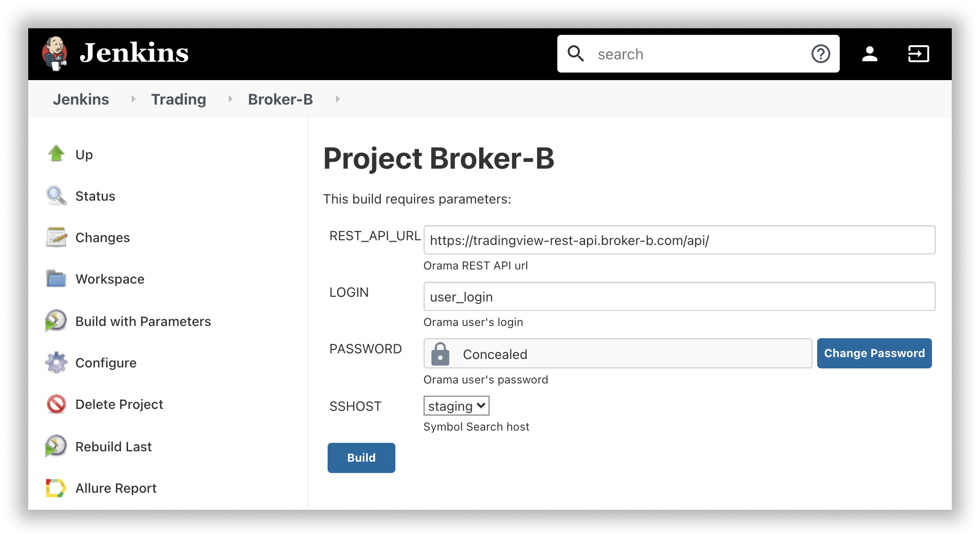The height and width of the screenshot is (538, 980).
Task: Click the REST_API_URL input field
Action: pos(679,240)
